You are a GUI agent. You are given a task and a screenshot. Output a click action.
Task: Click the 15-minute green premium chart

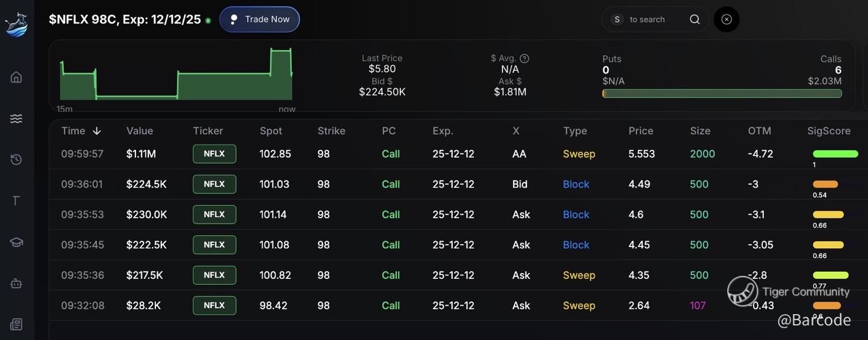pos(176,75)
